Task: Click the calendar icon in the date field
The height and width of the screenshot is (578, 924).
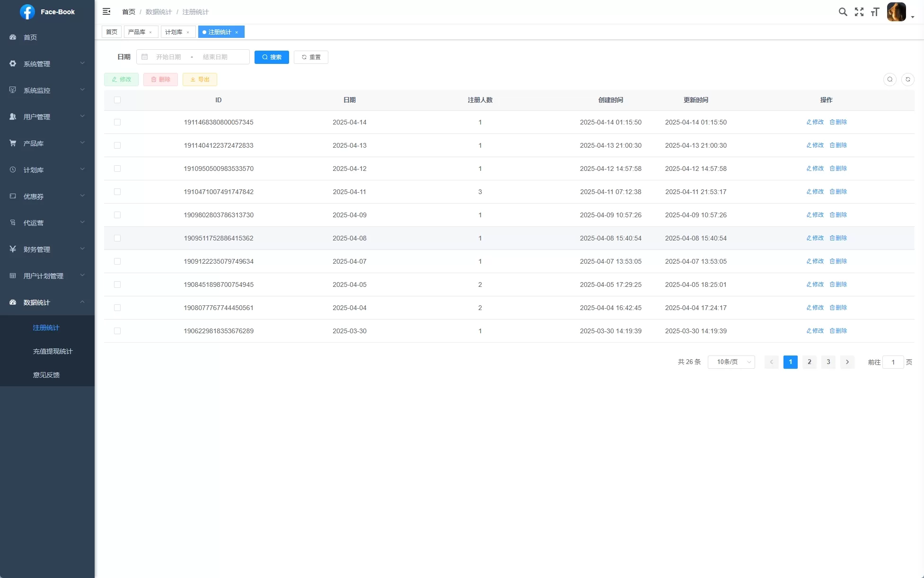Action: [145, 57]
